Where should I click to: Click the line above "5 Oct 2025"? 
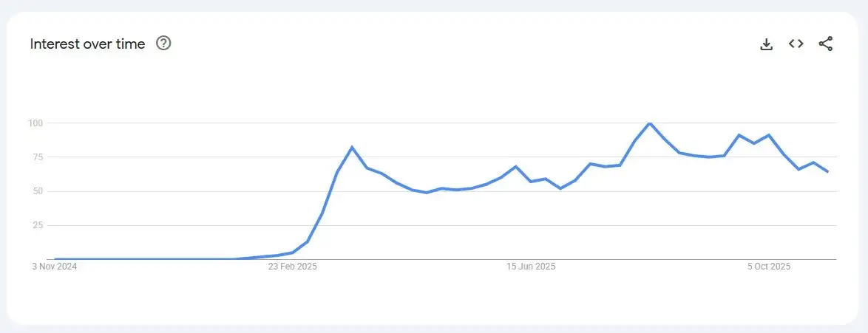click(769, 136)
